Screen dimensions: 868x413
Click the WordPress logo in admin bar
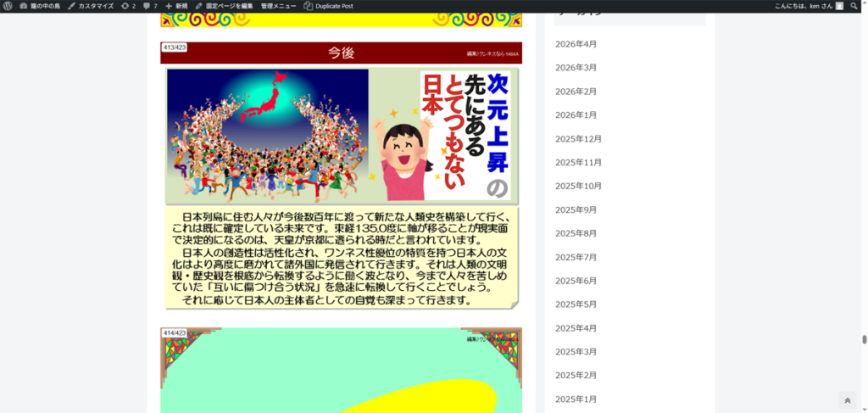(8, 6)
